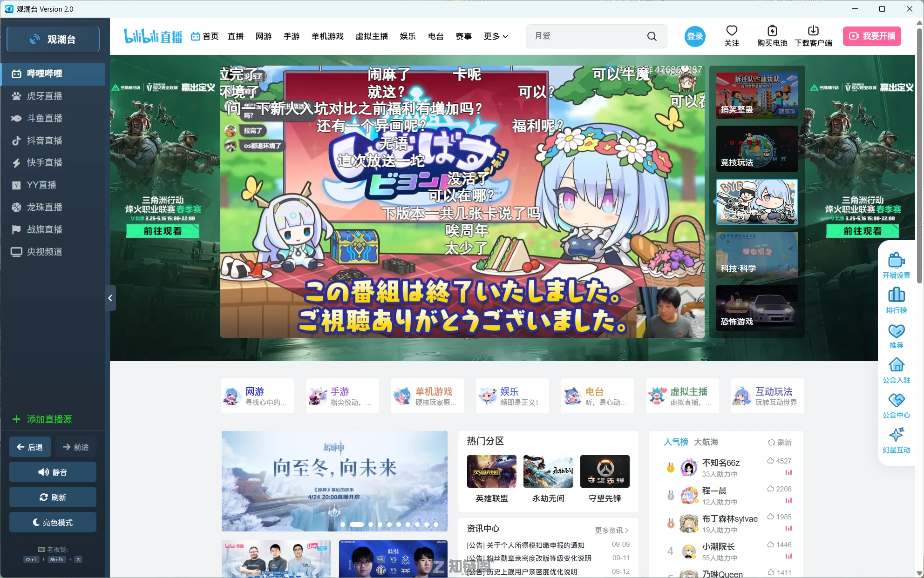Click the 我要开播 button
Viewport: 924px width, 578px height.
point(872,36)
